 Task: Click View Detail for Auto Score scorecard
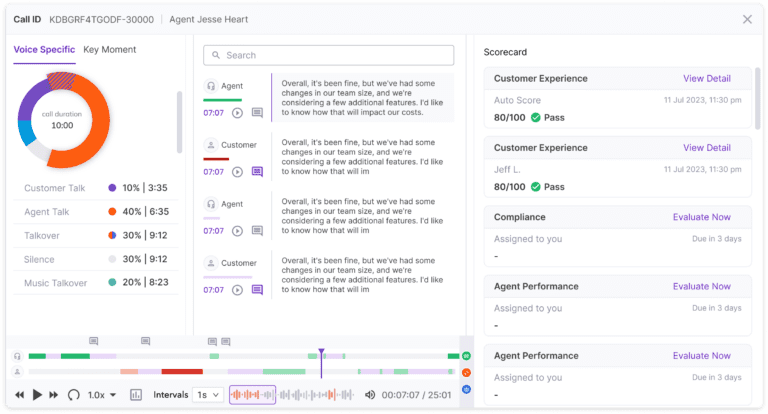[x=706, y=78]
